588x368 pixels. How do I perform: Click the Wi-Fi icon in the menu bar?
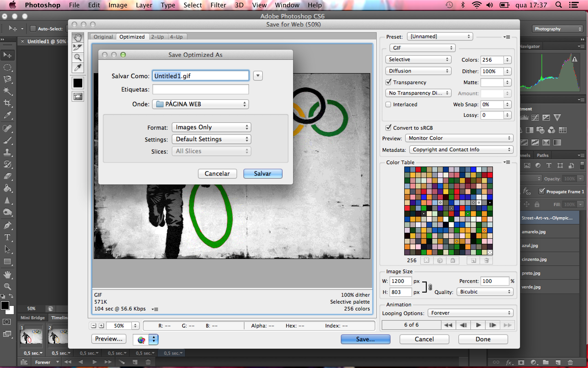click(x=477, y=5)
